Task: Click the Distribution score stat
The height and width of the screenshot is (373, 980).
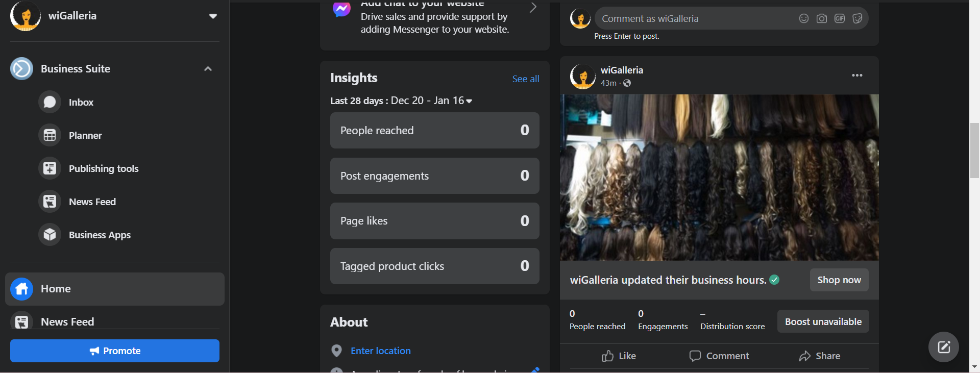Action: tap(732, 320)
